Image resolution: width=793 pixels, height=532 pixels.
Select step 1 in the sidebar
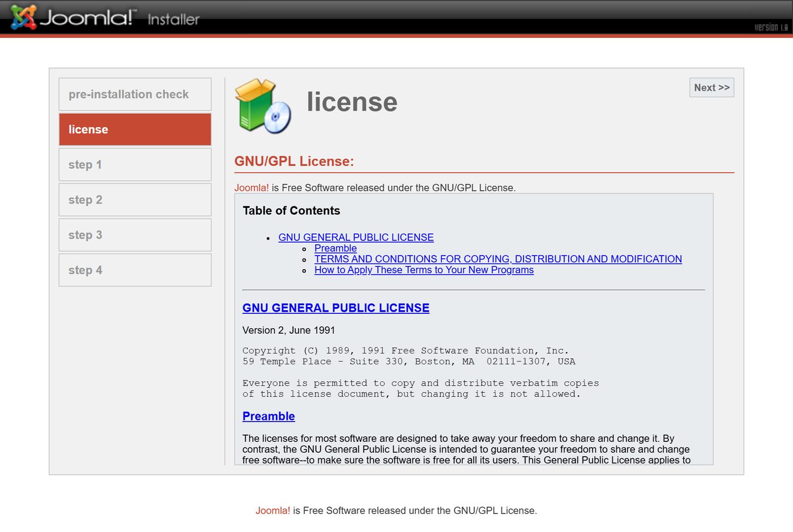coord(135,164)
